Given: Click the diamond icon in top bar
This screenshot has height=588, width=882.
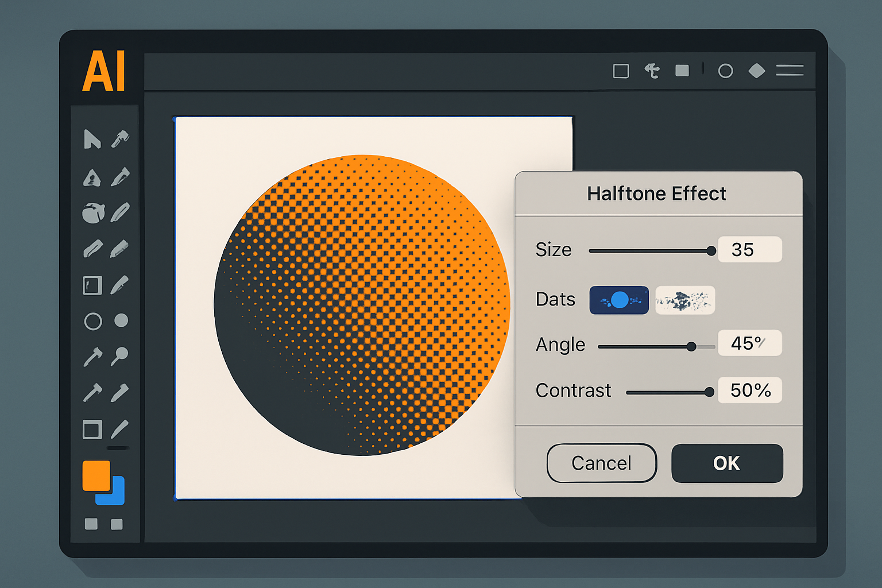Looking at the screenshot, I should pos(757,71).
